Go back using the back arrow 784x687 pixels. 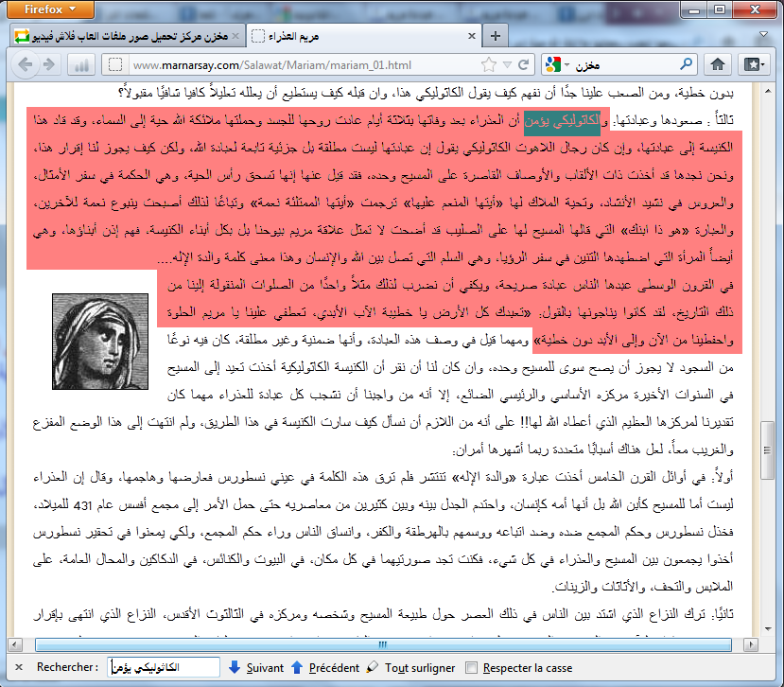23,65
